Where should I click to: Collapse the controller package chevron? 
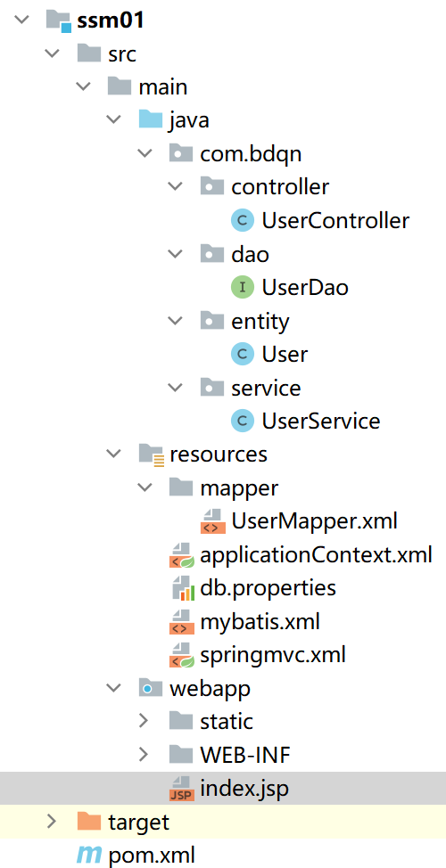pos(176,187)
